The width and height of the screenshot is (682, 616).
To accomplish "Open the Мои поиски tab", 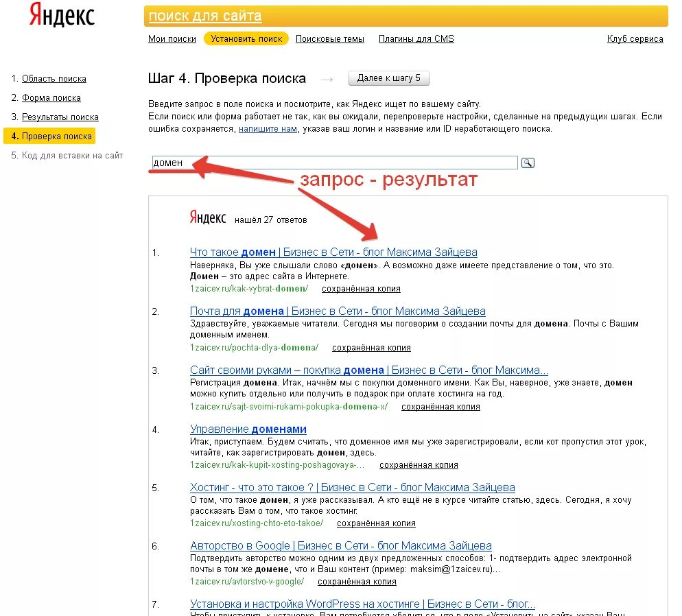I will (172, 38).
